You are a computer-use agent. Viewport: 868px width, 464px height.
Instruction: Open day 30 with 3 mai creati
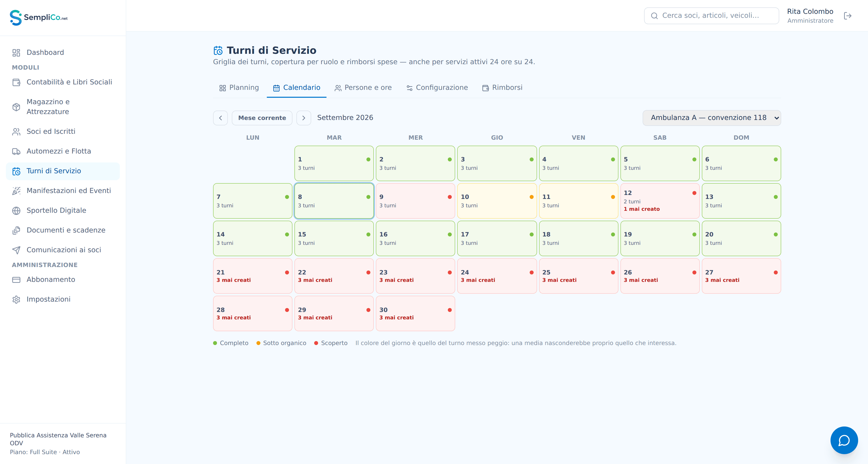[x=415, y=314]
